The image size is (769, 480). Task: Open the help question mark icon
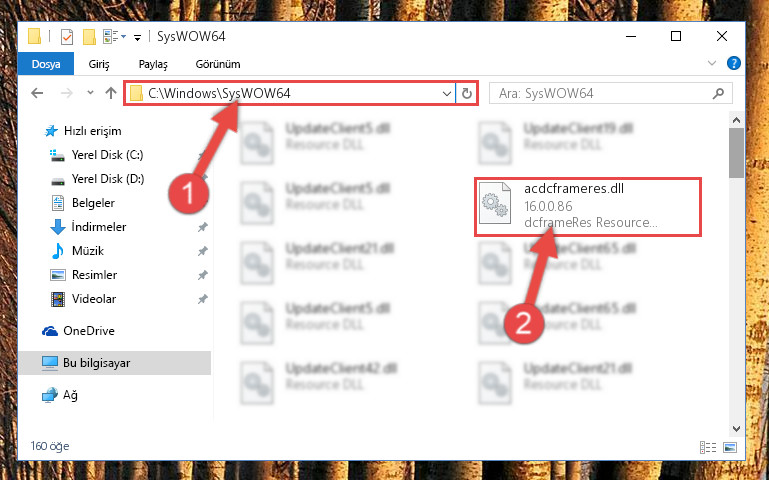734,63
